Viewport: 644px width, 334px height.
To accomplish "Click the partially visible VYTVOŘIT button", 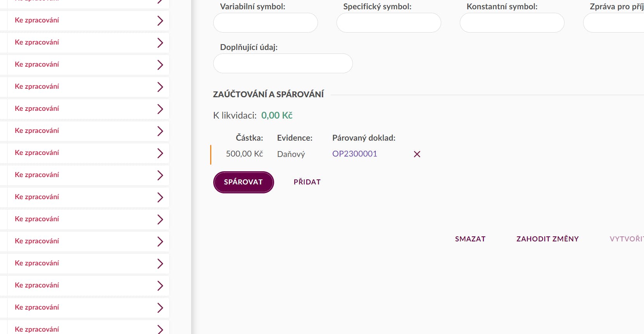I will tap(627, 239).
